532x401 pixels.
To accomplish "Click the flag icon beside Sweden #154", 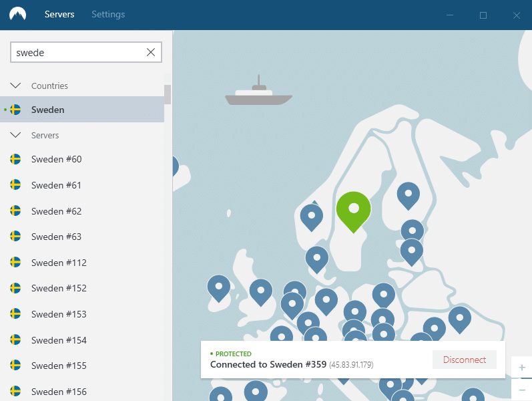I will [15, 340].
